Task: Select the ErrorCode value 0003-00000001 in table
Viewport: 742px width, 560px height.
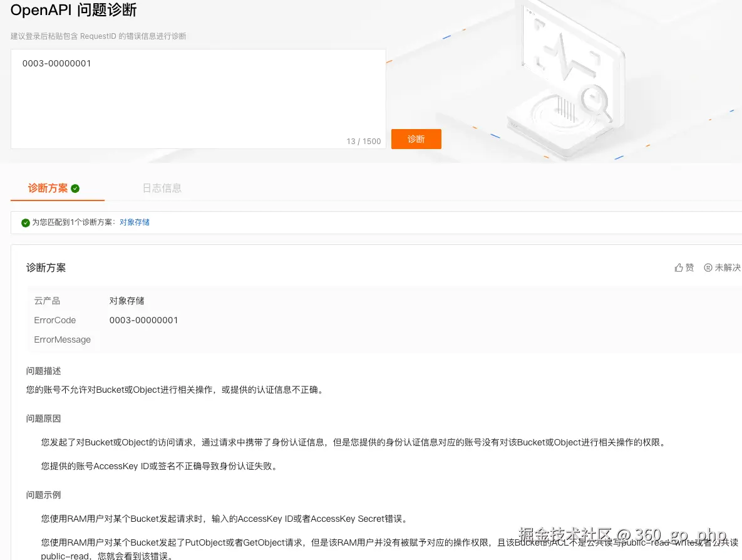Action: (x=143, y=320)
